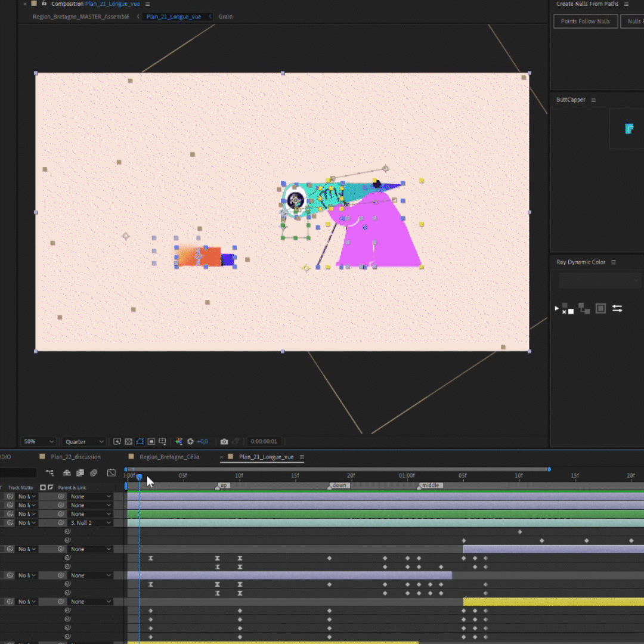Open the Show Channel color management icon
Viewport: 644px width, 644px height.
[x=179, y=441]
